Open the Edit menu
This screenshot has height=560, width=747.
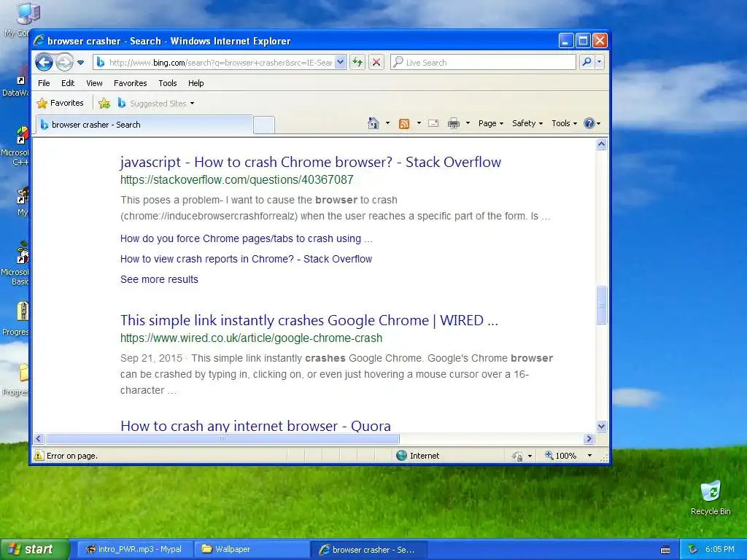[x=68, y=83]
